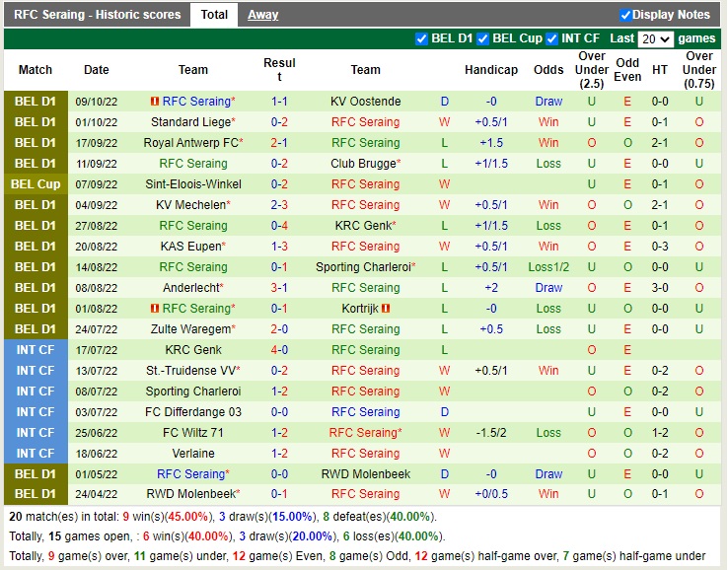Open KV Oostende team link
728x570 pixels.
[365, 102]
